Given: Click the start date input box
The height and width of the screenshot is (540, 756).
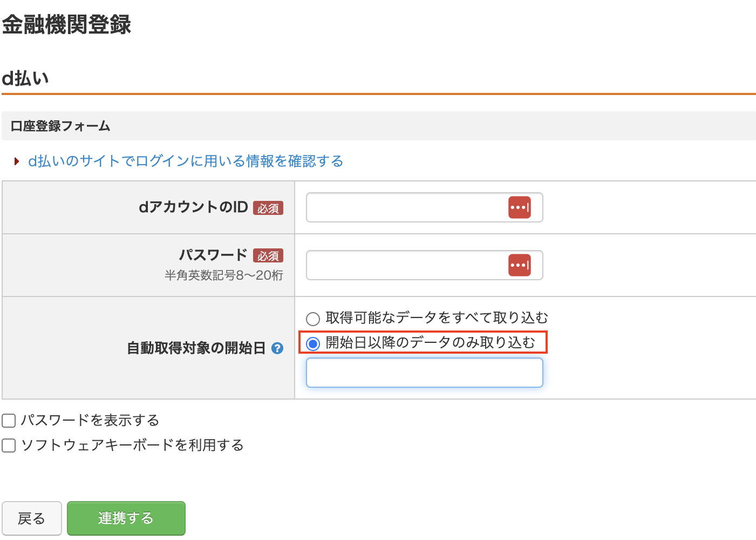Looking at the screenshot, I should click(424, 373).
